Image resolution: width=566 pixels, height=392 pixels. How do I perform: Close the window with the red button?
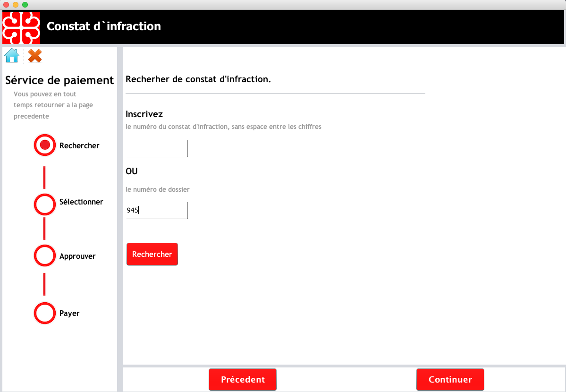(x=6, y=4)
